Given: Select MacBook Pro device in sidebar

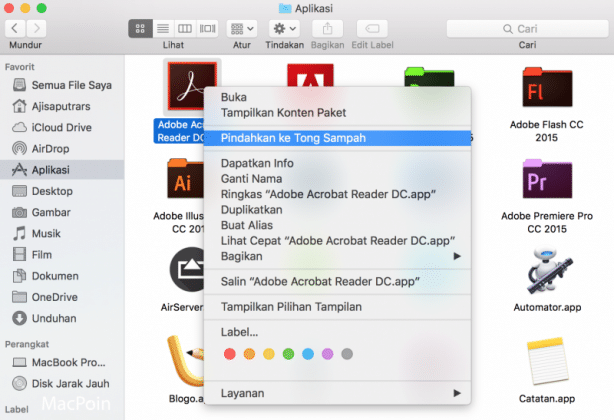Looking at the screenshot, I should click(x=62, y=362).
